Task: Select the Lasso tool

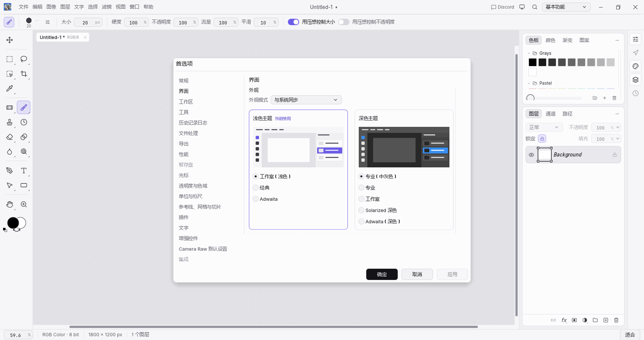Action: tap(24, 59)
